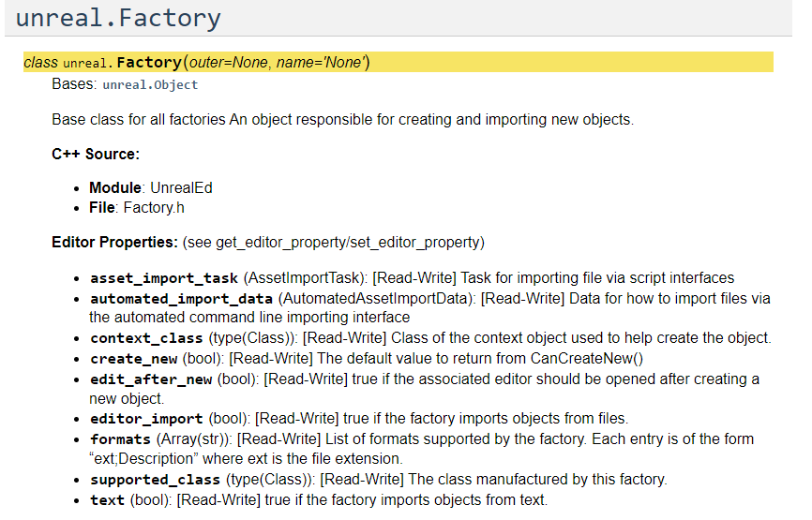Click the Editor Properties label
Screen dimensions: 812x520
114,243
